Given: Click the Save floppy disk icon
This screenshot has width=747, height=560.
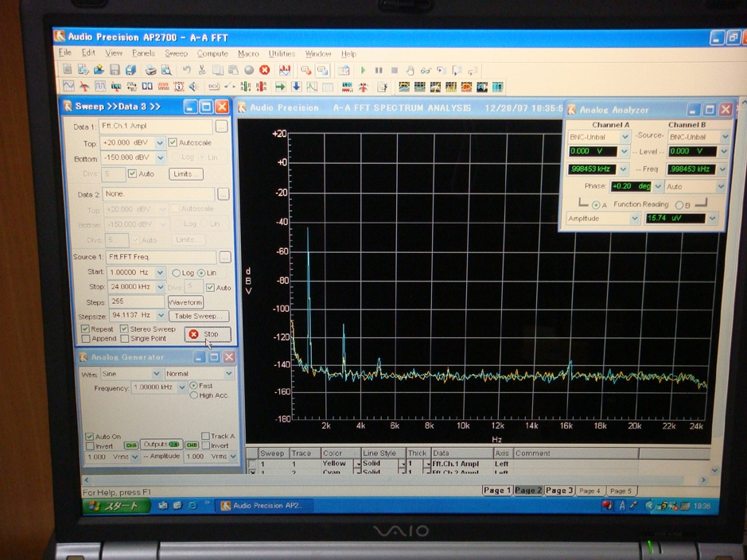Looking at the screenshot, I should 115,70.
